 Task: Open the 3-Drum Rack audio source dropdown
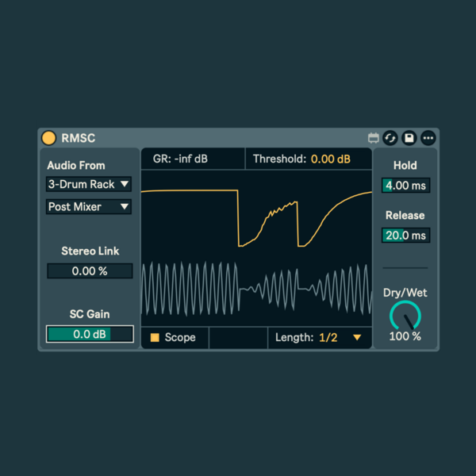click(89, 184)
